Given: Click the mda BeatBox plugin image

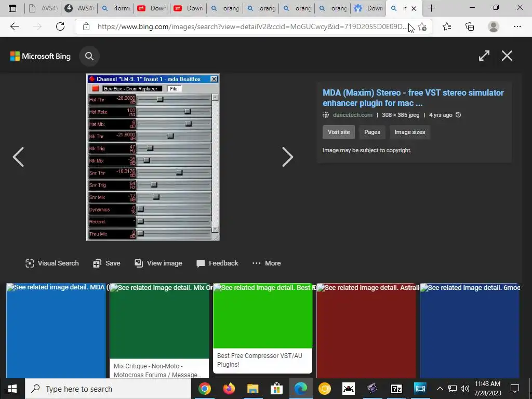Looking at the screenshot, I should pos(153,157).
